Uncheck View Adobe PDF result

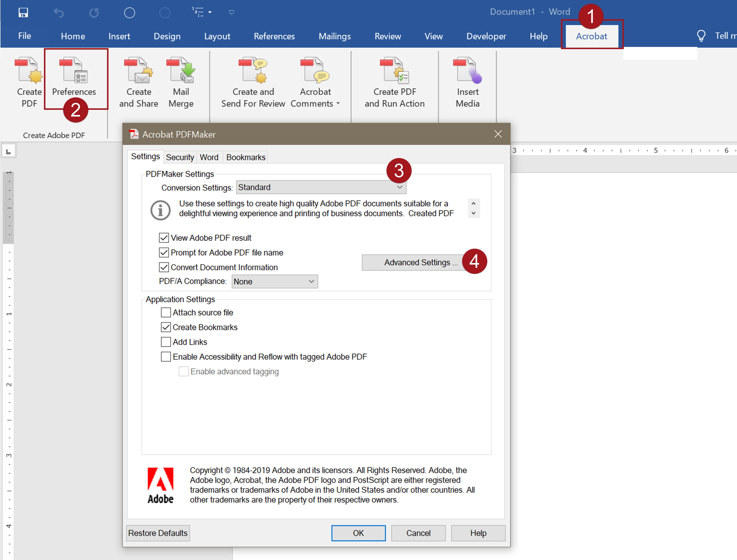[x=164, y=238]
